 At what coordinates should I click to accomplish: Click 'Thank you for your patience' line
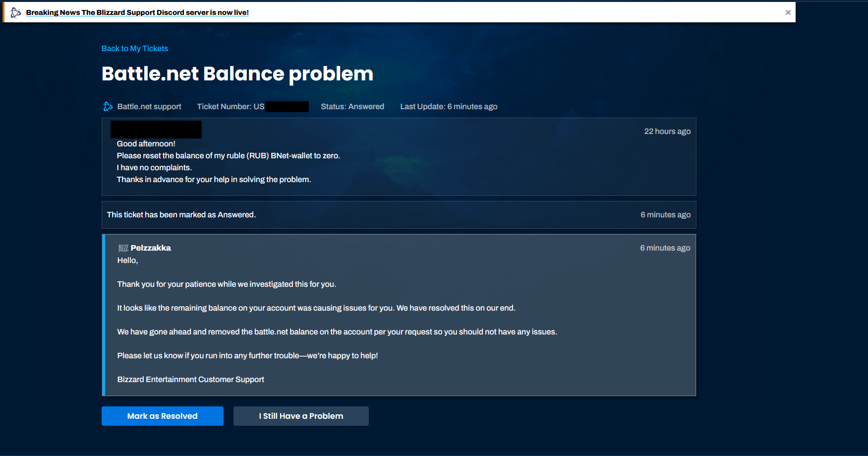227,284
